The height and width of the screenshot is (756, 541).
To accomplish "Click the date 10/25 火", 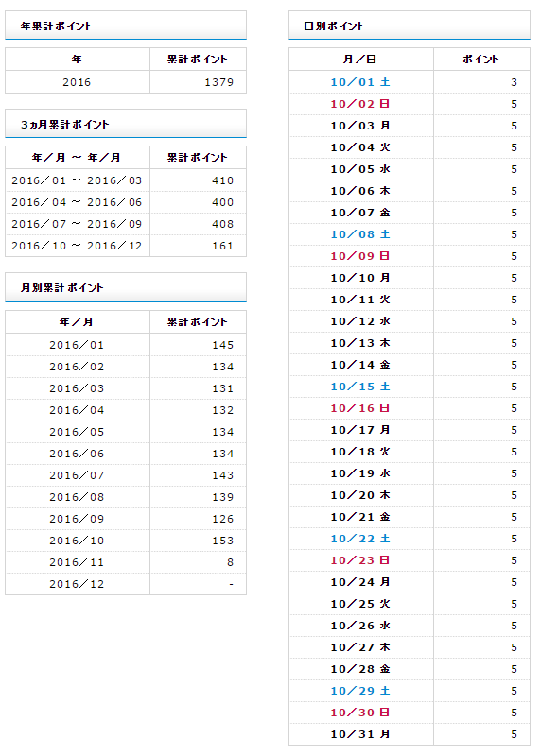I will [360, 604].
